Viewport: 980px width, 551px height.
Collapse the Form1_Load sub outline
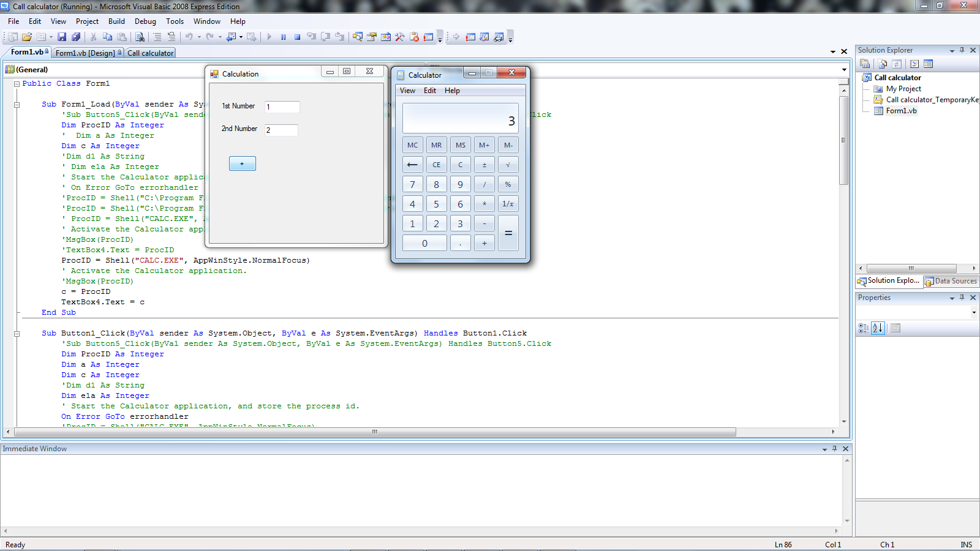[x=17, y=105]
